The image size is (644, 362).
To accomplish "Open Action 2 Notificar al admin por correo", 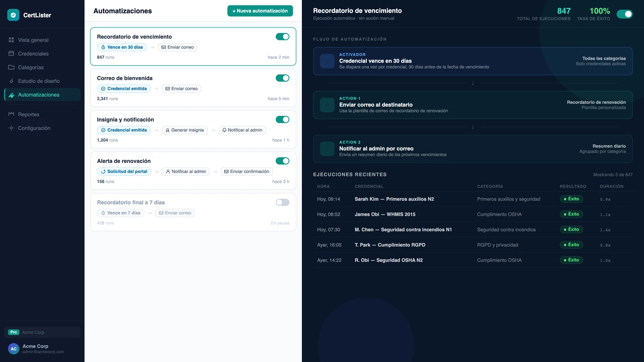I will [x=473, y=149].
